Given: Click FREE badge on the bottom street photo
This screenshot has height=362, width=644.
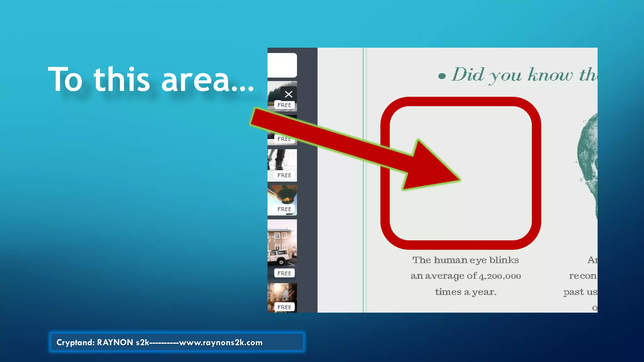Looking at the screenshot, I should (x=284, y=307).
